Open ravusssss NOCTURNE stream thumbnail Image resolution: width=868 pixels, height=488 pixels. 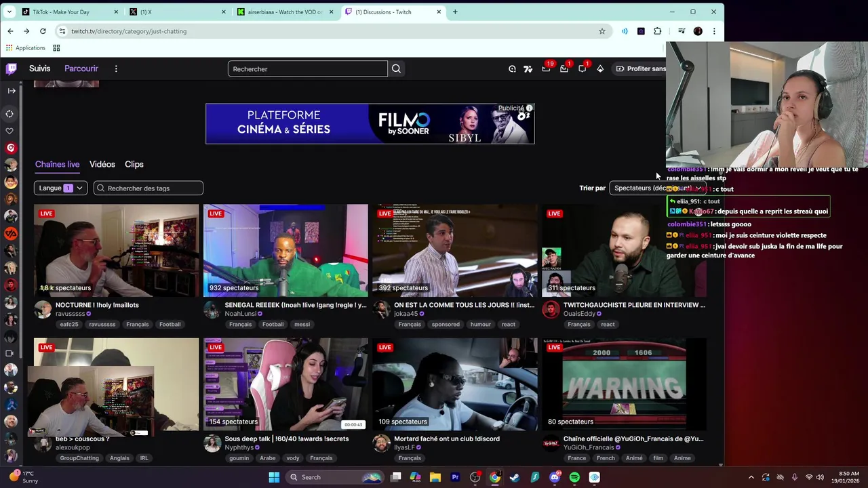(116, 250)
